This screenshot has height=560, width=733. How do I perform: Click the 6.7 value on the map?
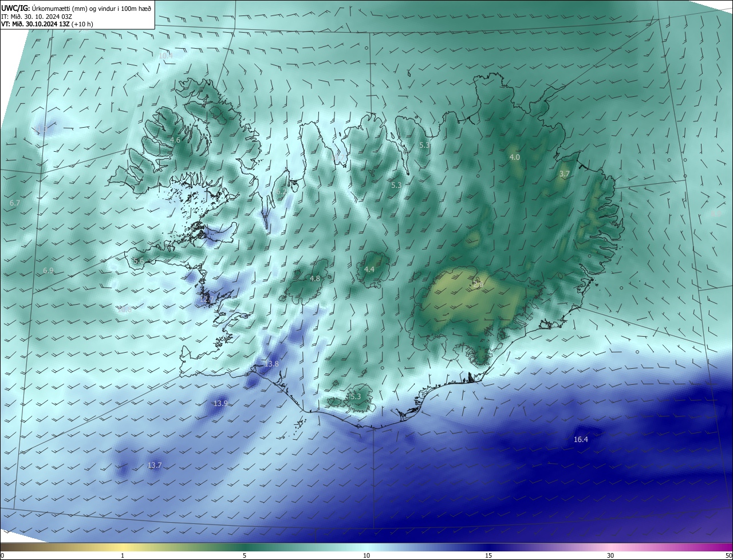[x=15, y=203]
